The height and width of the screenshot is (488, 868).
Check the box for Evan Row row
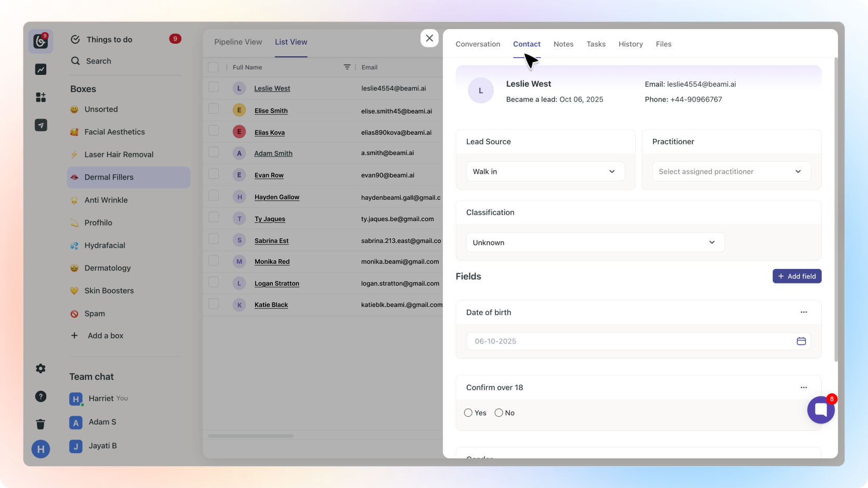point(214,174)
